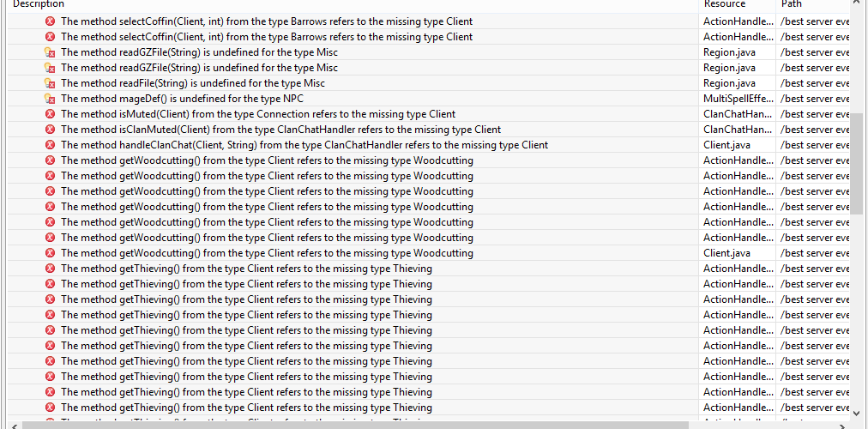This screenshot has height=429, width=868.
Task: Click the quick-fix icon beside readFile(String) error
Action: pos(50,83)
